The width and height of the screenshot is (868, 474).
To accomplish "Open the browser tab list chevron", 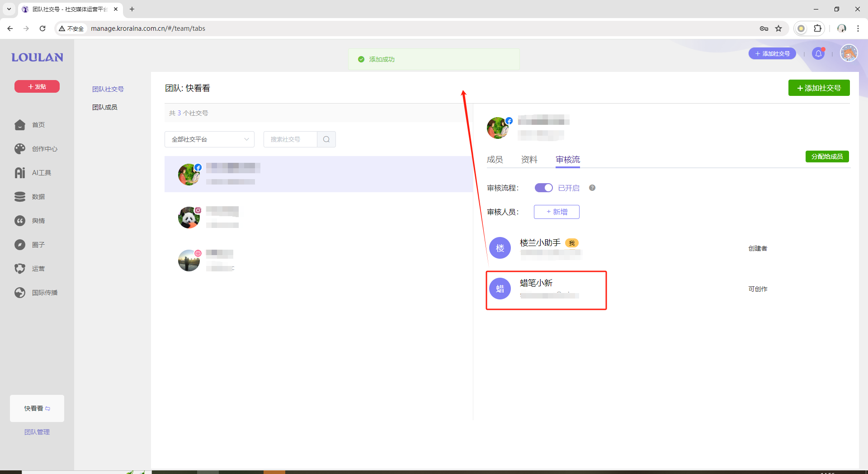I will pyautogui.click(x=9, y=9).
